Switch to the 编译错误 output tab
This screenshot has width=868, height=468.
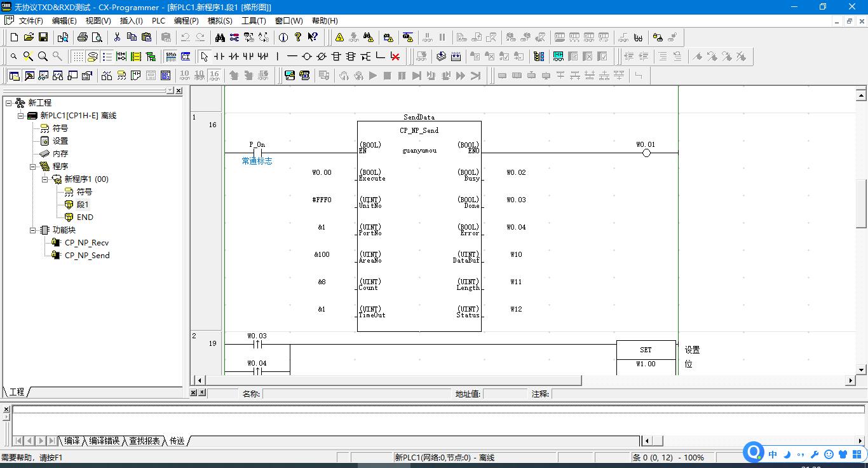coord(104,441)
